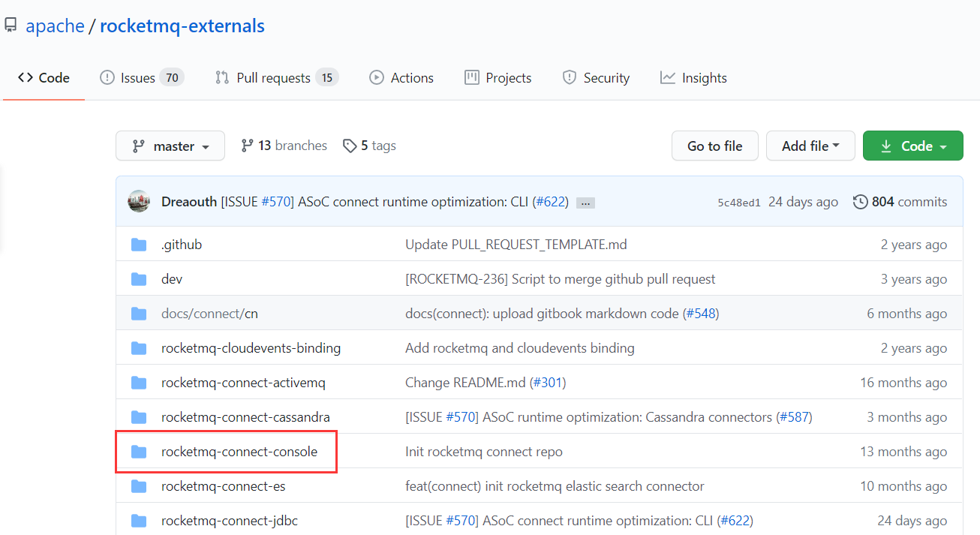Open PR #622 link in jdbc row
Screen dimensions: 980x535
click(735, 521)
